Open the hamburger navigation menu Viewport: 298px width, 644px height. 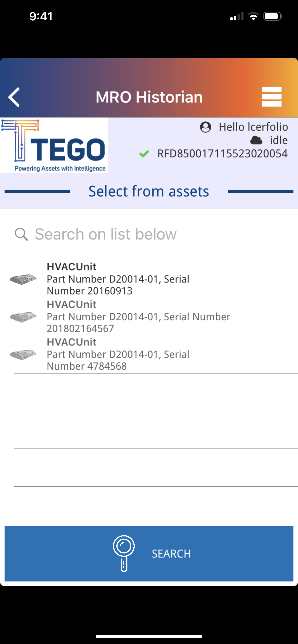[x=271, y=97]
